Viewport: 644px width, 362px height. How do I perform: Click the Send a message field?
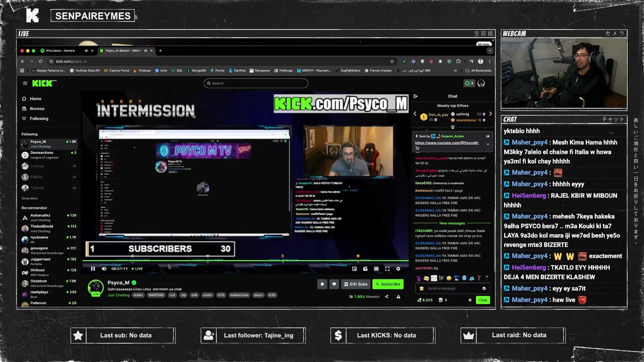(x=452, y=288)
